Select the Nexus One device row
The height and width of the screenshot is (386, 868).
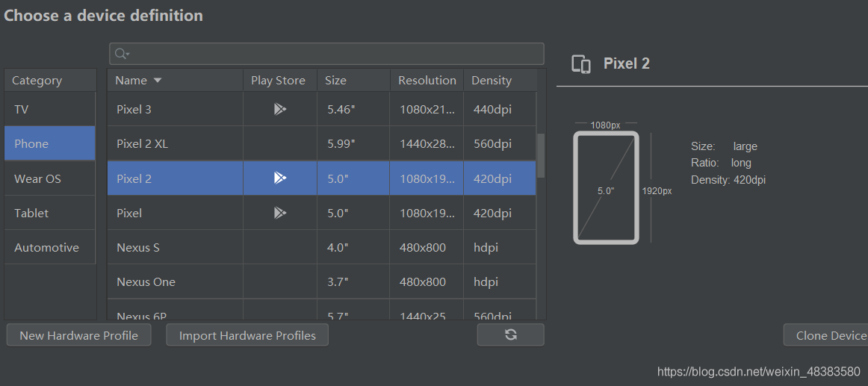coord(322,281)
